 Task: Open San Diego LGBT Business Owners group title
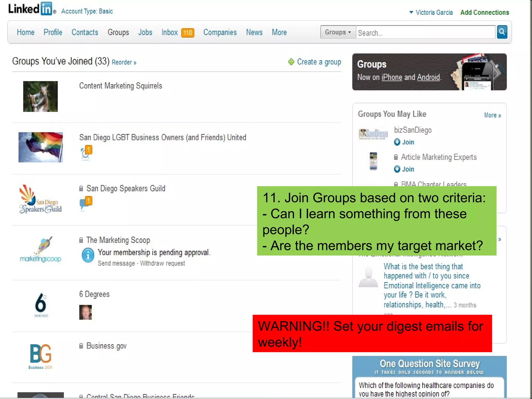pos(163,137)
